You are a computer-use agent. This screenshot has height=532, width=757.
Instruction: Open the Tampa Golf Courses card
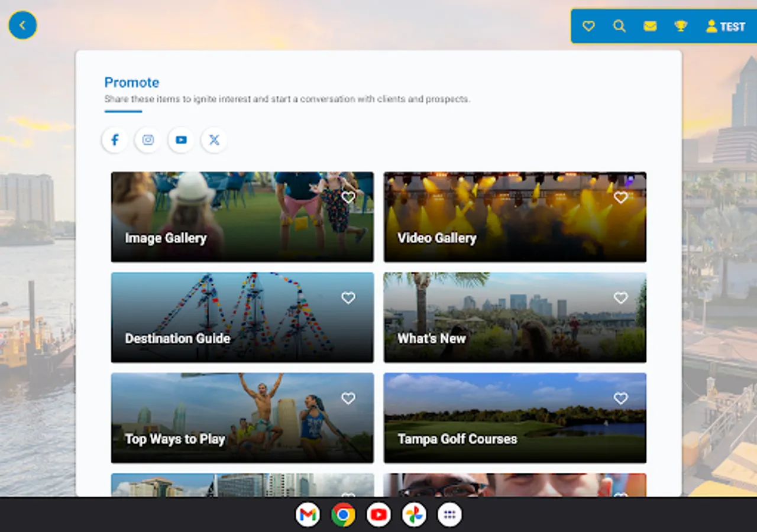515,418
